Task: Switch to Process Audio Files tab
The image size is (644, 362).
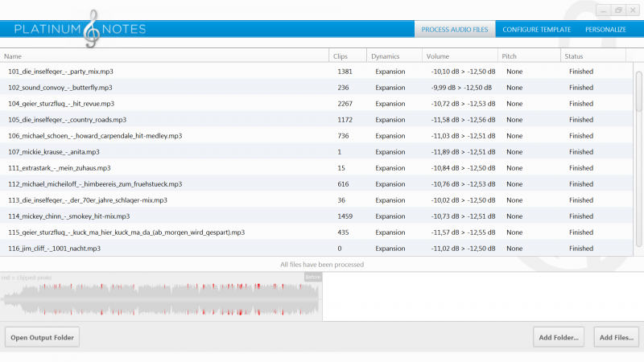Action: pos(455,30)
